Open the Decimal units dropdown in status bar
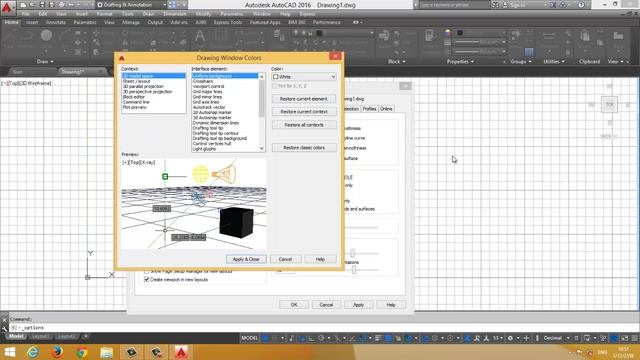This screenshot has height=360, width=640. 556,338
